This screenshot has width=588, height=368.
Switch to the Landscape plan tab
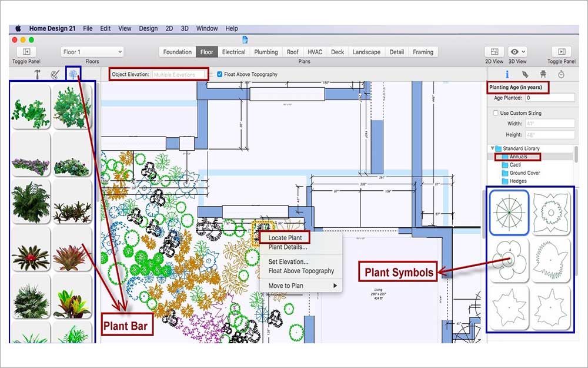coord(366,52)
